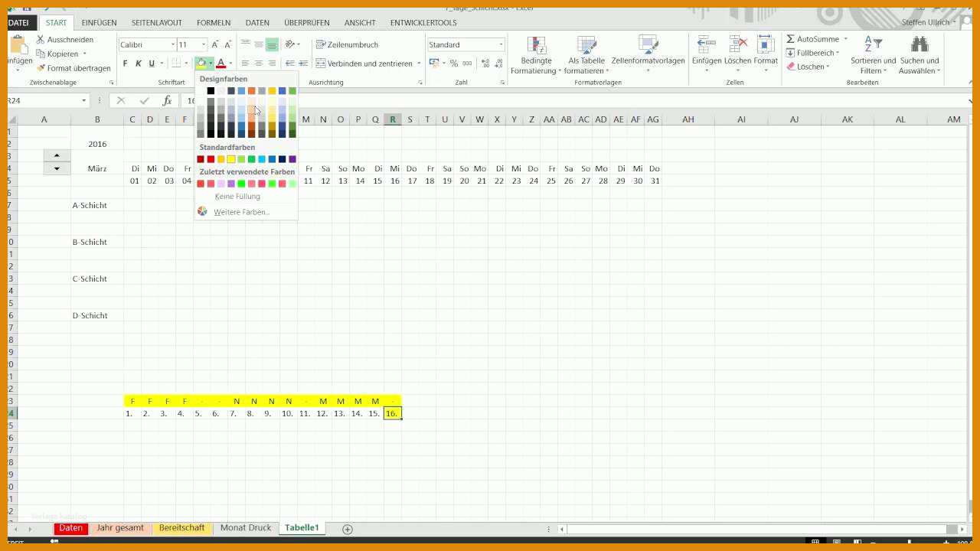
Task: Align text left in cell
Action: (245, 64)
